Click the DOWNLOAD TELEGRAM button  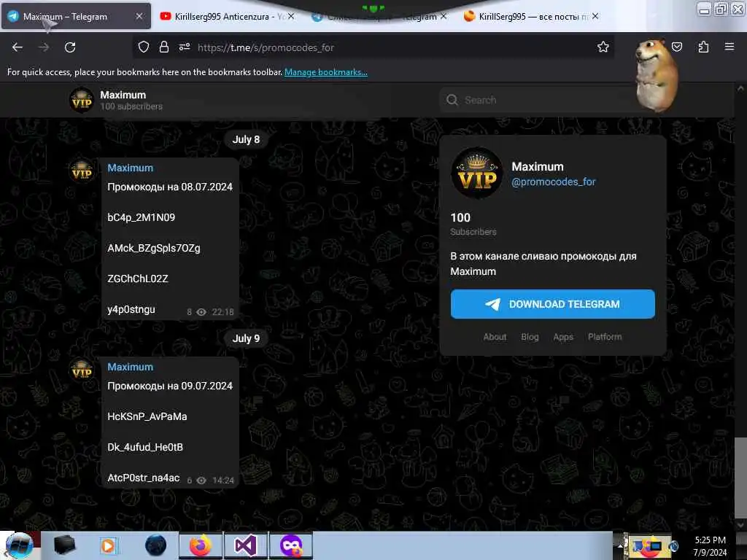[553, 304]
